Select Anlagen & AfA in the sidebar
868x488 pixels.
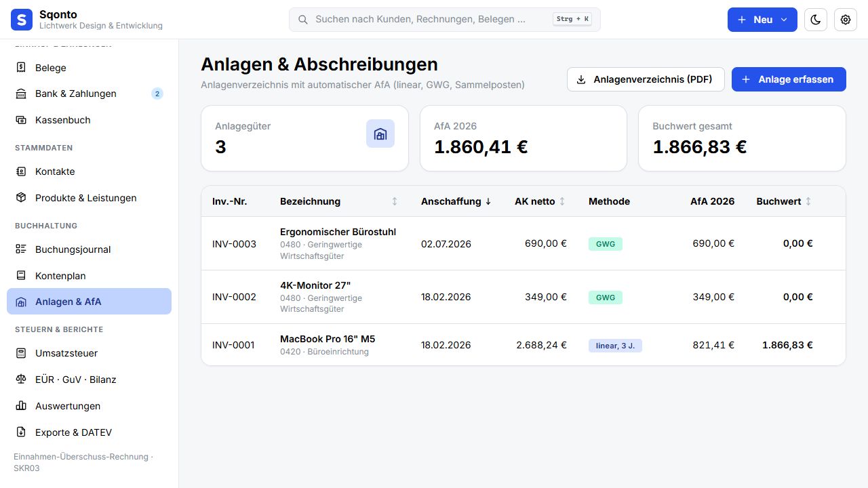click(89, 302)
